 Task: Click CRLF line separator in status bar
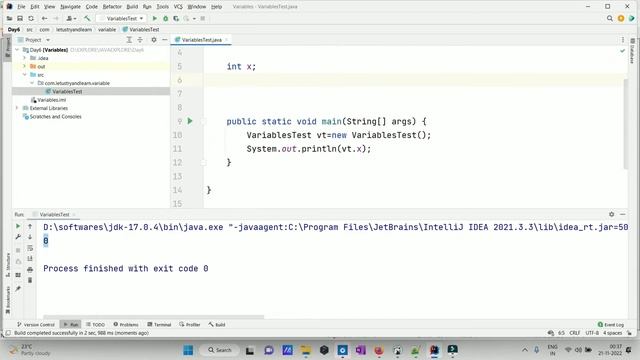tap(575, 333)
